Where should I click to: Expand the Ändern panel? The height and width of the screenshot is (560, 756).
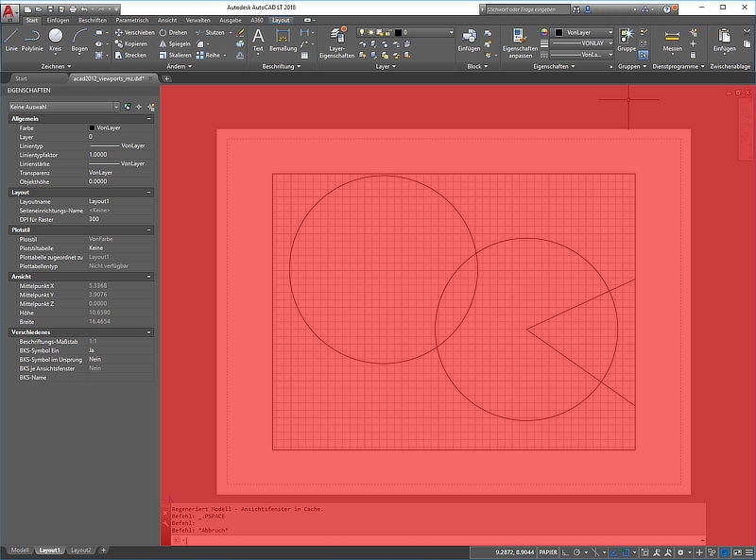[x=179, y=66]
